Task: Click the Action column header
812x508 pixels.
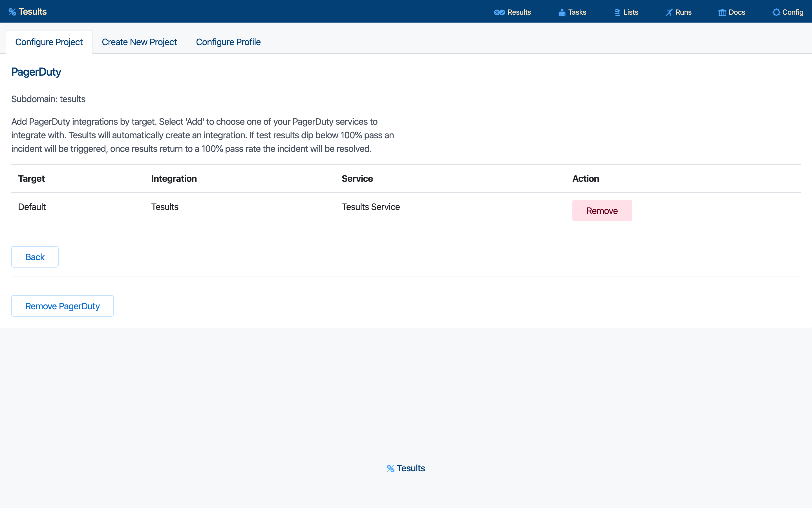Action: [x=586, y=179]
